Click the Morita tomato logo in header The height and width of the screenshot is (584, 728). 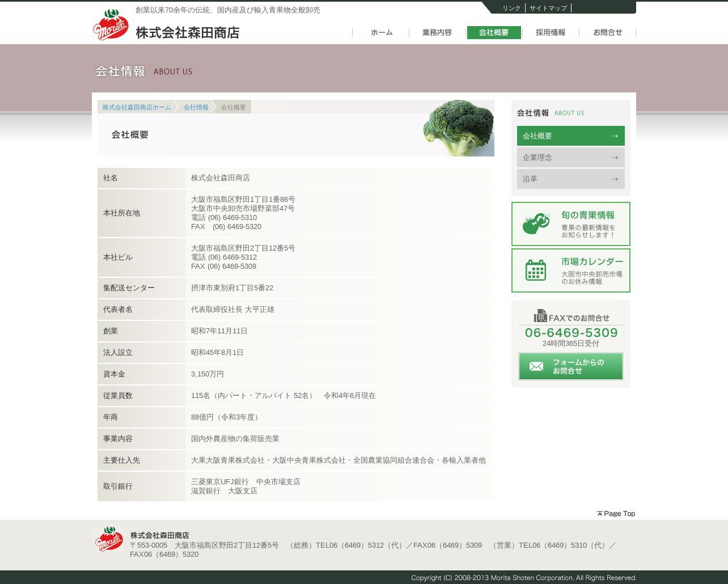pyautogui.click(x=111, y=24)
